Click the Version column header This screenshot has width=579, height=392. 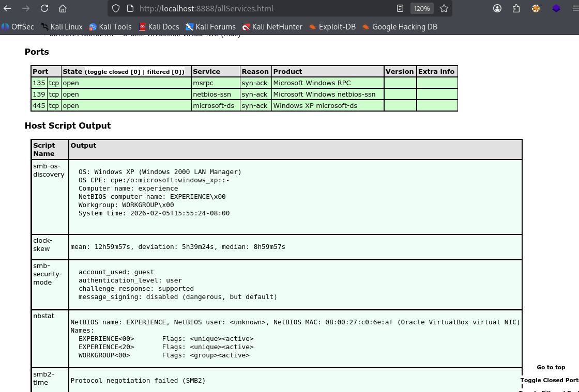[400, 72]
